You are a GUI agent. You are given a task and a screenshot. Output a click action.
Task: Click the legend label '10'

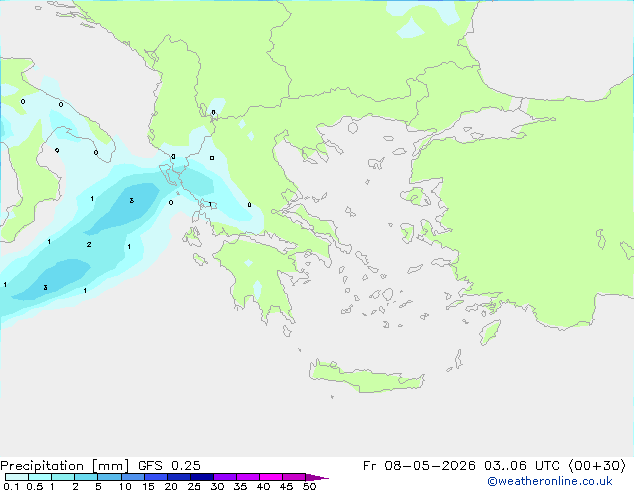(125, 486)
